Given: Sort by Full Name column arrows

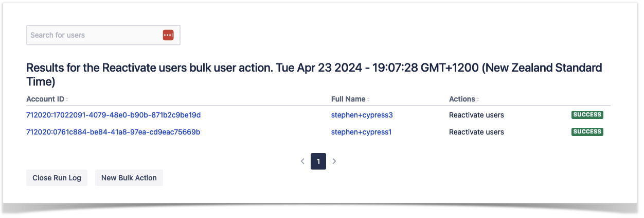Looking at the screenshot, I should (x=369, y=99).
